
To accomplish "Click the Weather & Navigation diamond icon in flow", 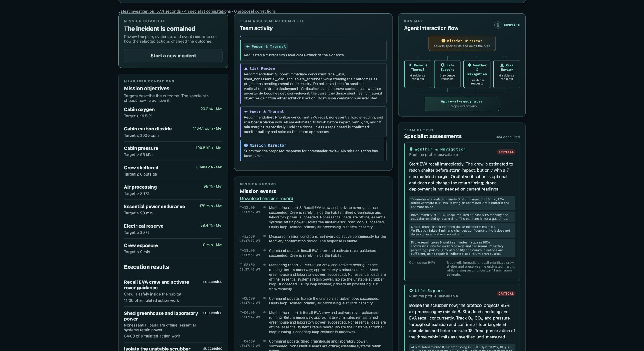I will click(x=469, y=65).
